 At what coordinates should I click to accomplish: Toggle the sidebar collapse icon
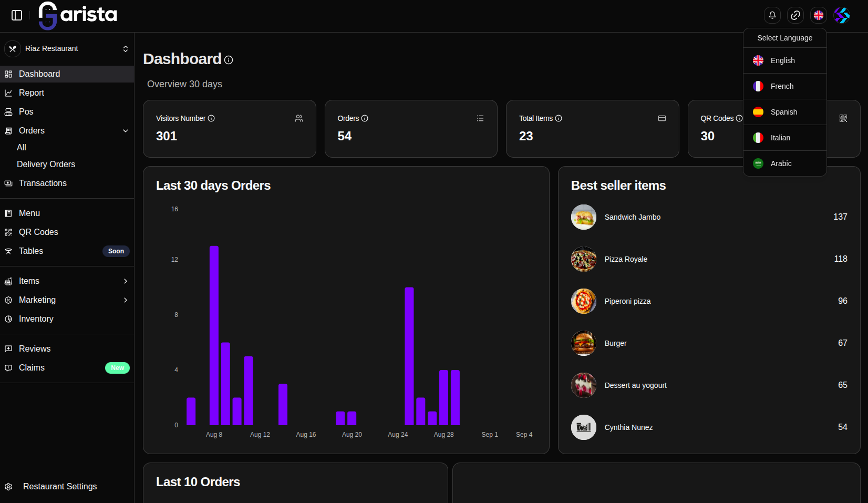(17, 15)
